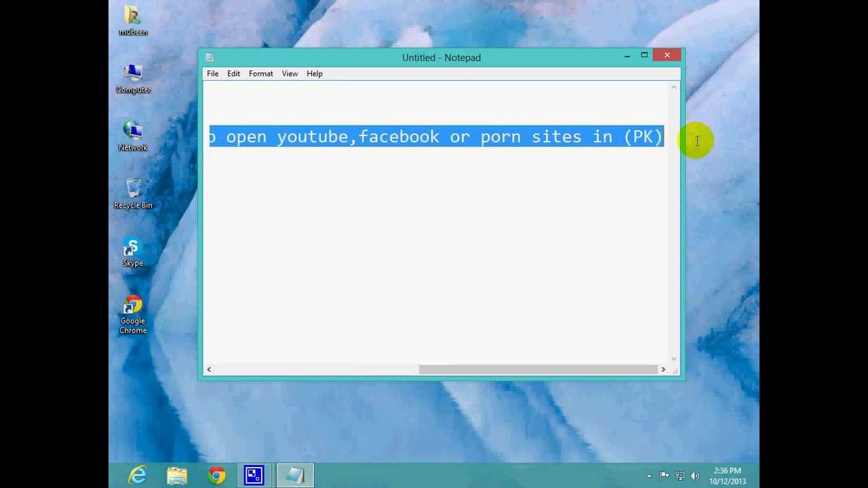Show hidden tray icons arrow
Screen dimensions: 868x488
tap(649, 476)
